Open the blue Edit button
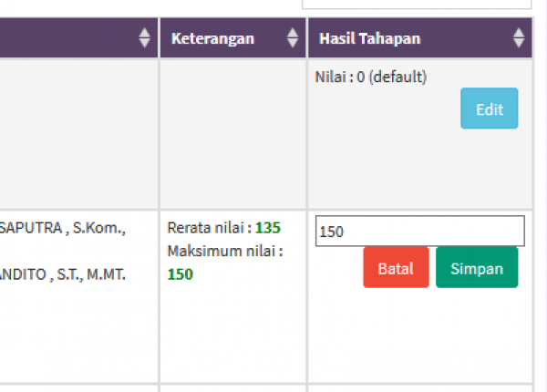This screenshot has width=547, height=392. pos(489,108)
